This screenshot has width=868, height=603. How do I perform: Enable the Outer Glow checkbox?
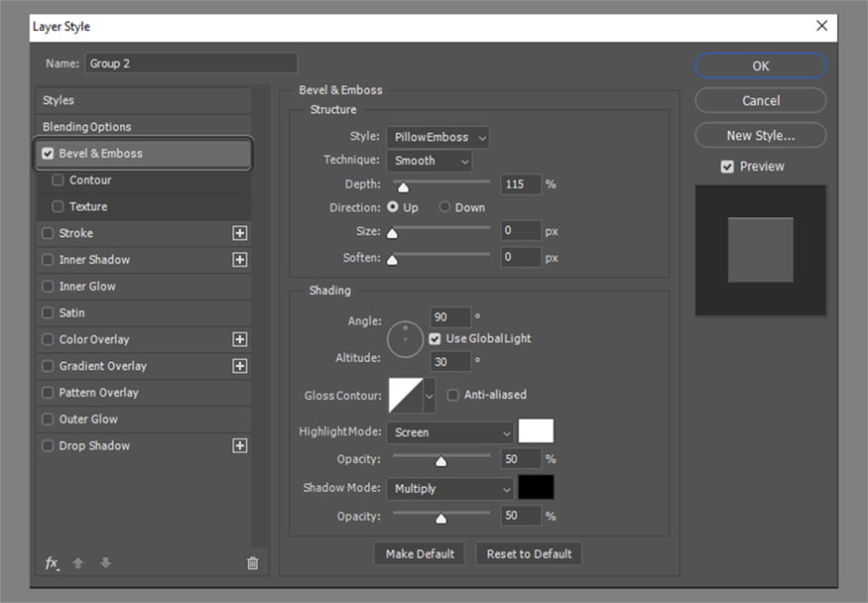[x=48, y=419]
